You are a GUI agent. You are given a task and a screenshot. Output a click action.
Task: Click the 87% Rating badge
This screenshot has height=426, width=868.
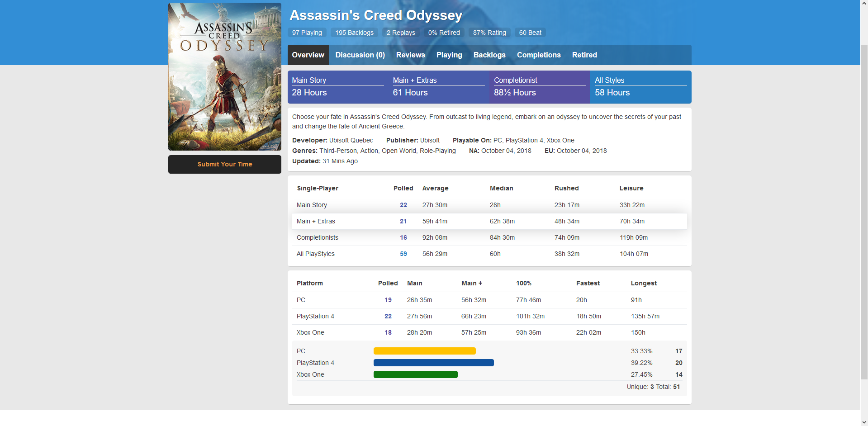489,33
